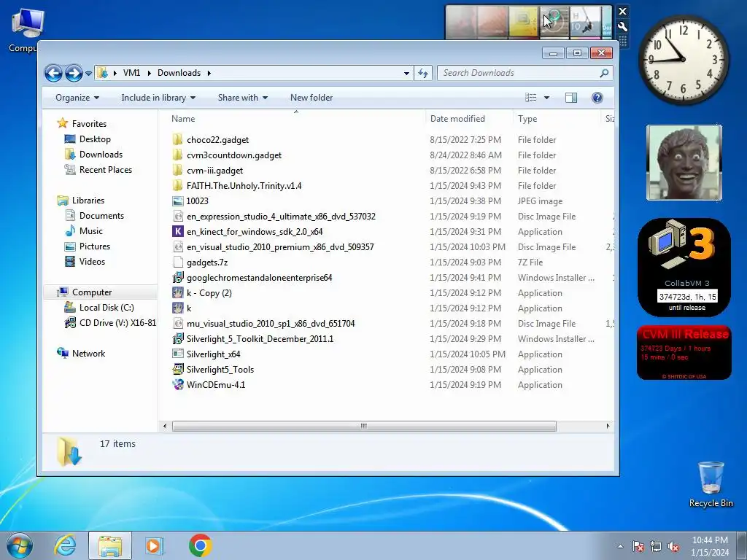Image resolution: width=747 pixels, height=560 pixels.
Task: Select Silverlight_5_Toolkit_December_2011.1 installer icon
Action: point(178,338)
